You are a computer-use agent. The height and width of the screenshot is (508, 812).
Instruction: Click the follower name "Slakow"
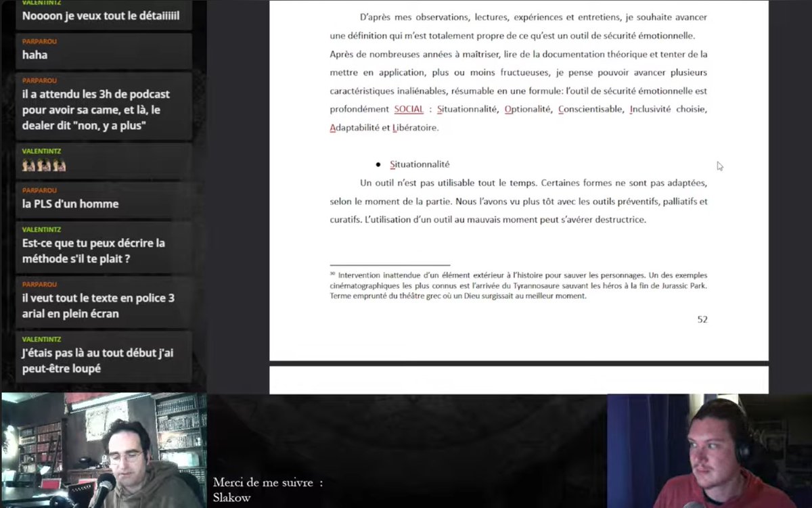click(231, 498)
